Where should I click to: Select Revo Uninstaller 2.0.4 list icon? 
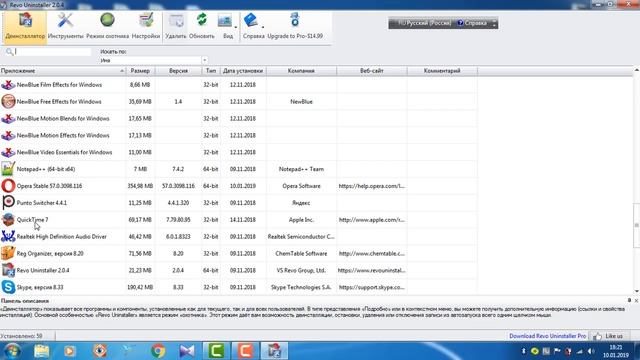pos(8,270)
